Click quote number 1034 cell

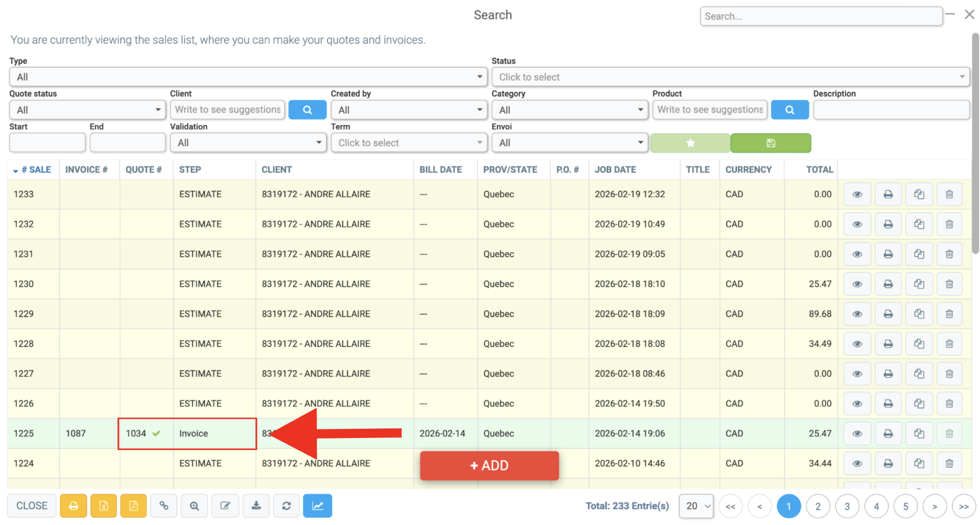point(146,433)
